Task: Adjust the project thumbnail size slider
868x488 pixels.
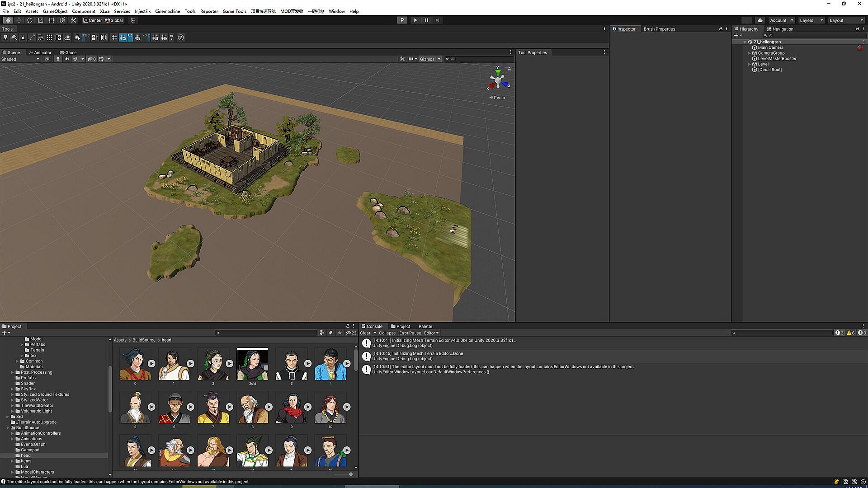Action: pyautogui.click(x=350, y=474)
